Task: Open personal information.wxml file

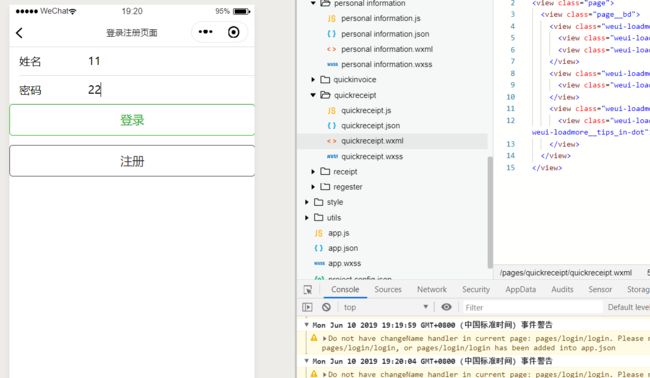Action: (x=387, y=49)
